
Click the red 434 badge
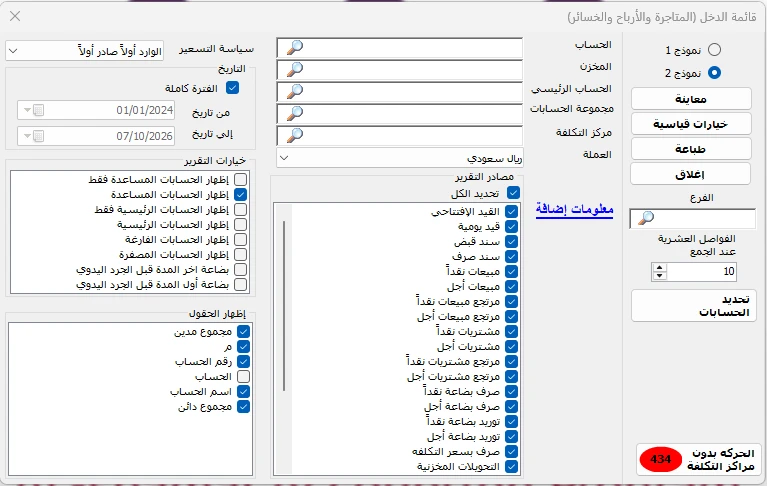(660, 459)
